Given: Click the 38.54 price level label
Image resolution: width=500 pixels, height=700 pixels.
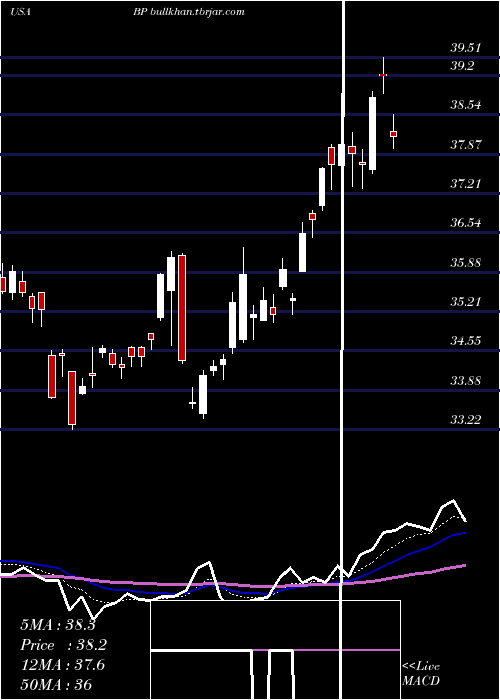Looking at the screenshot, I should pos(466,105).
